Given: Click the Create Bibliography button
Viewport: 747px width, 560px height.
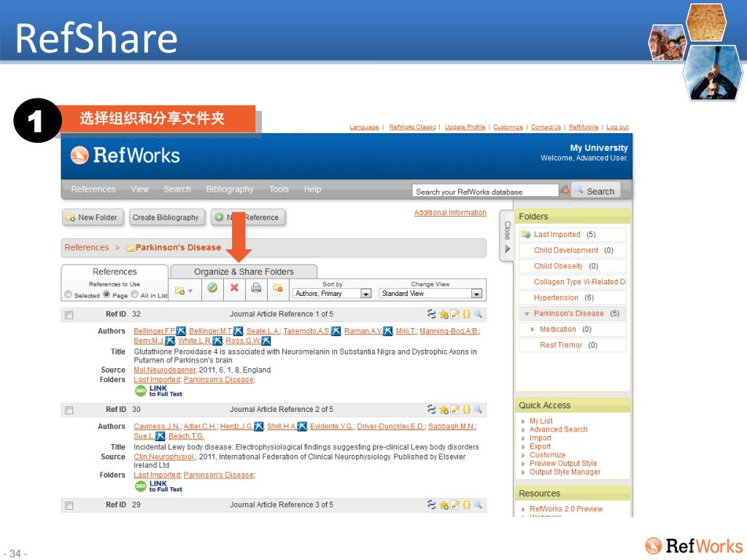Looking at the screenshot, I should tap(166, 217).
